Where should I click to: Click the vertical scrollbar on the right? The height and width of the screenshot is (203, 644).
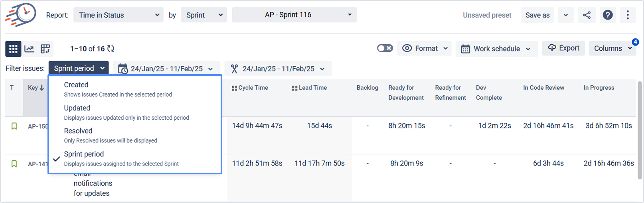[x=639, y=120]
